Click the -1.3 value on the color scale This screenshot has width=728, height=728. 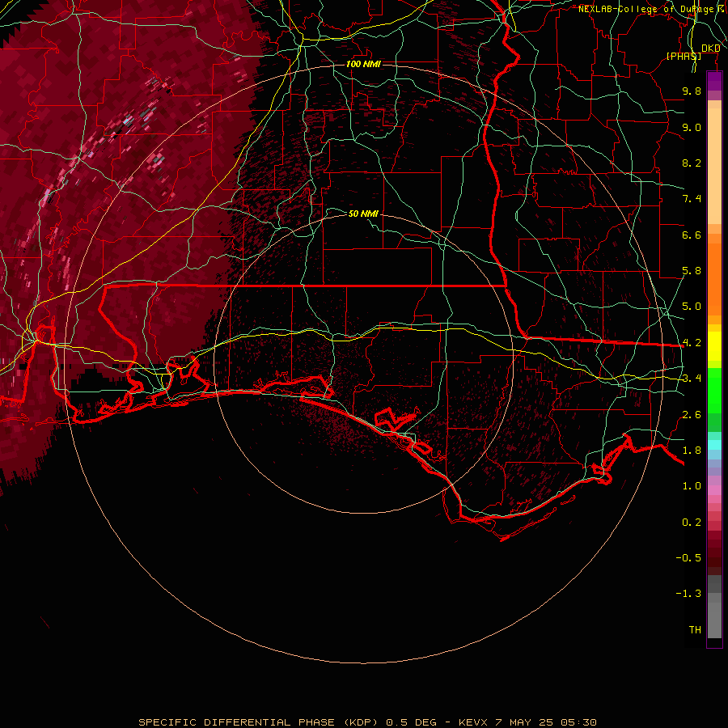[688, 594]
